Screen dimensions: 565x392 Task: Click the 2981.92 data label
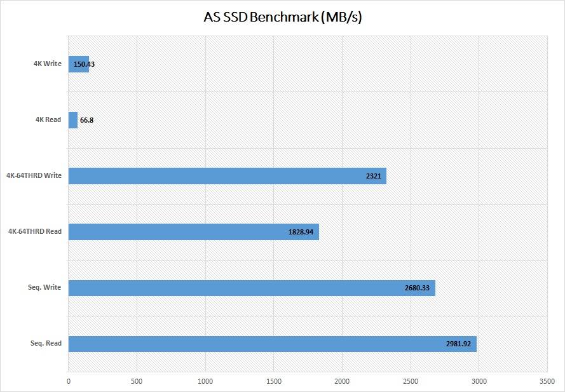coord(458,344)
